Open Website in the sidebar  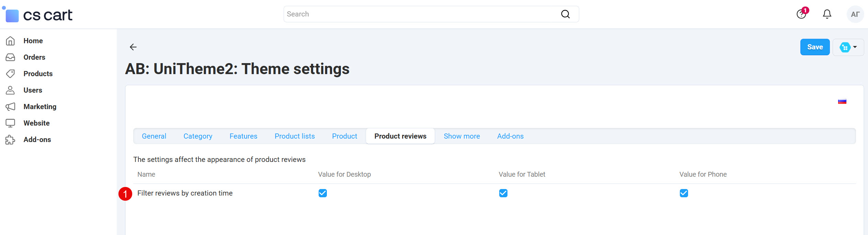(36, 123)
